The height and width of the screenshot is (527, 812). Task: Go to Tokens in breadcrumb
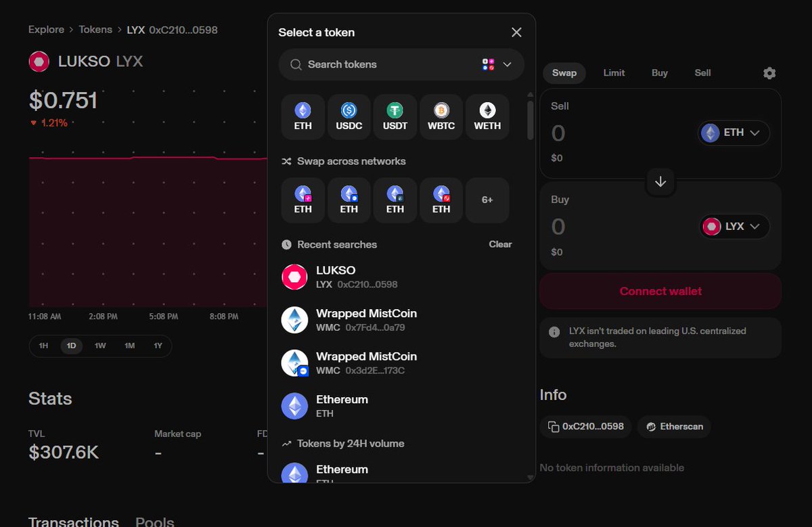coord(95,30)
